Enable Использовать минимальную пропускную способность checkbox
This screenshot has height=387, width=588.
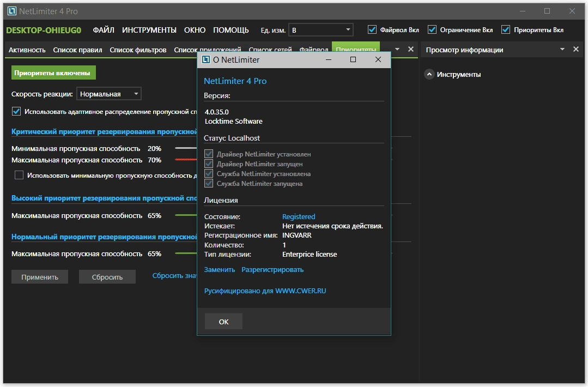[19, 175]
